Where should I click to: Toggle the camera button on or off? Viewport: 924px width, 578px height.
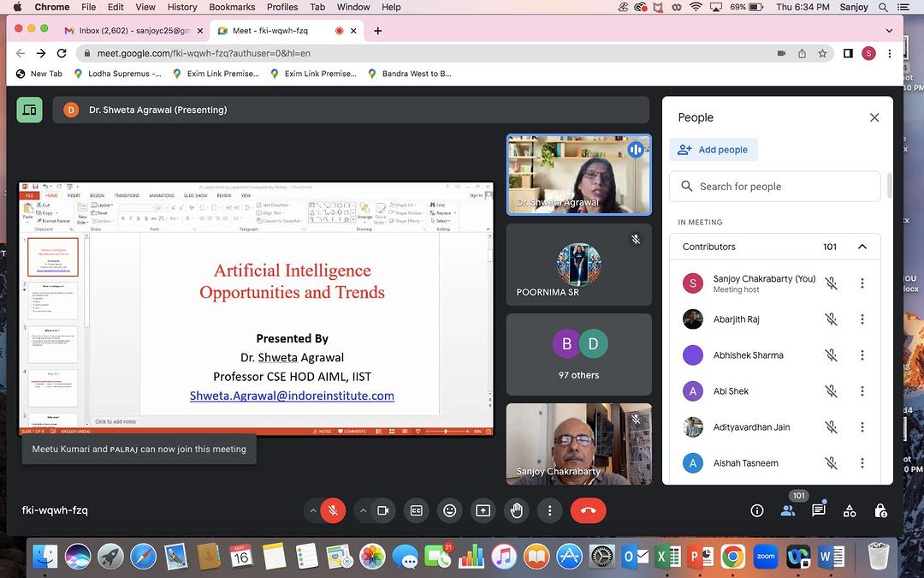383,510
